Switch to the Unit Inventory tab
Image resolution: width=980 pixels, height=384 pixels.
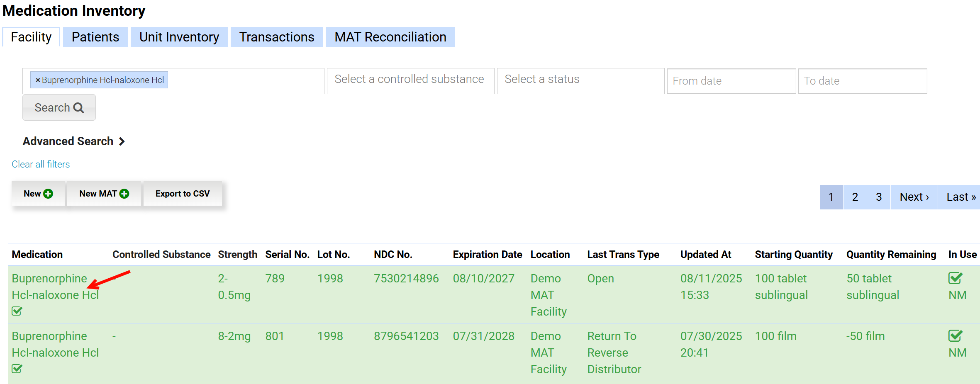point(179,37)
